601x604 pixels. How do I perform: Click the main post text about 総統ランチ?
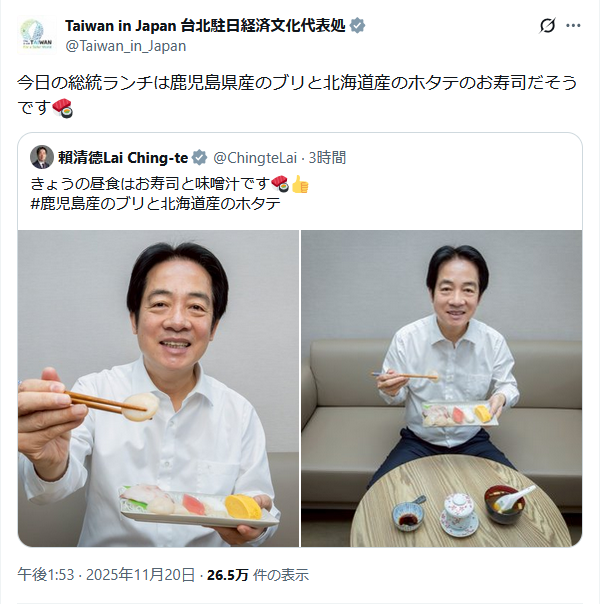(297, 95)
